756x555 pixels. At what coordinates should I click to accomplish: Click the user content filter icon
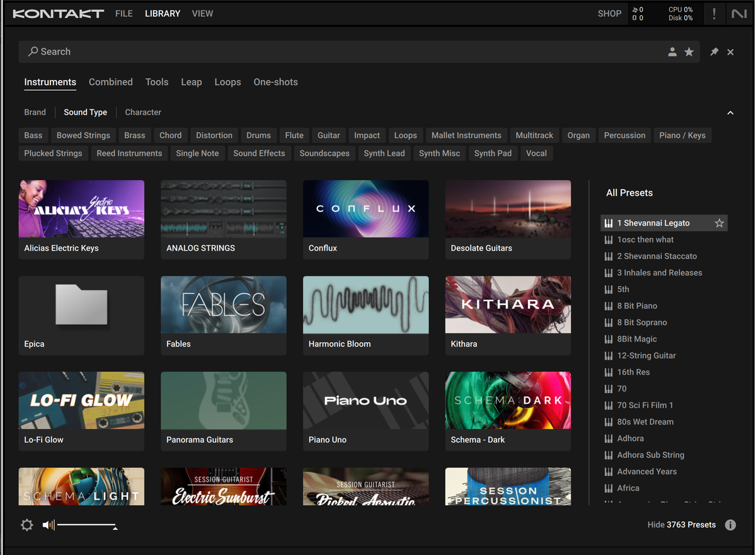tap(672, 52)
